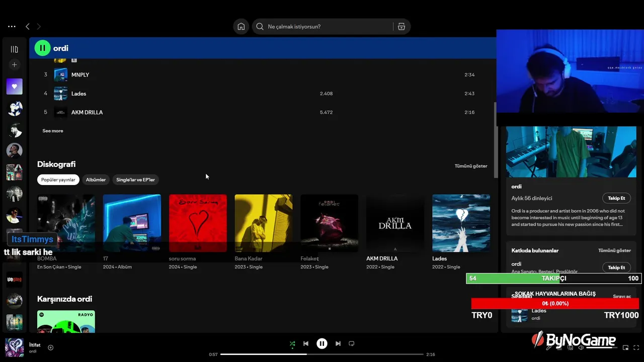Click the See more link
Image resolution: width=644 pixels, height=362 pixels.
pyautogui.click(x=53, y=131)
